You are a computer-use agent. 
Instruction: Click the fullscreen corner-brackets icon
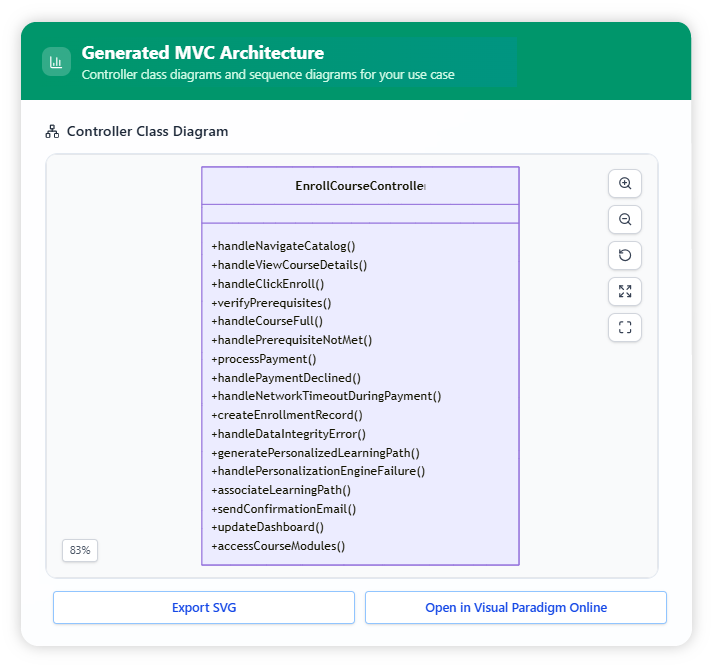pyautogui.click(x=625, y=328)
